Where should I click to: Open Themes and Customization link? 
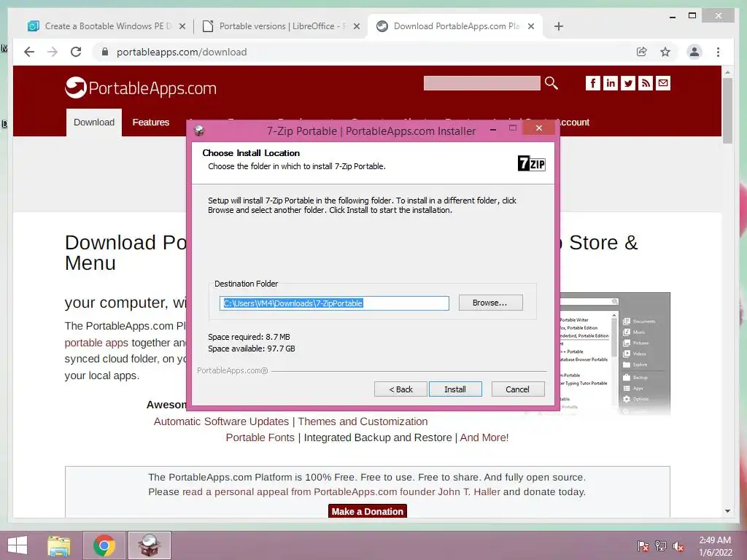(363, 421)
